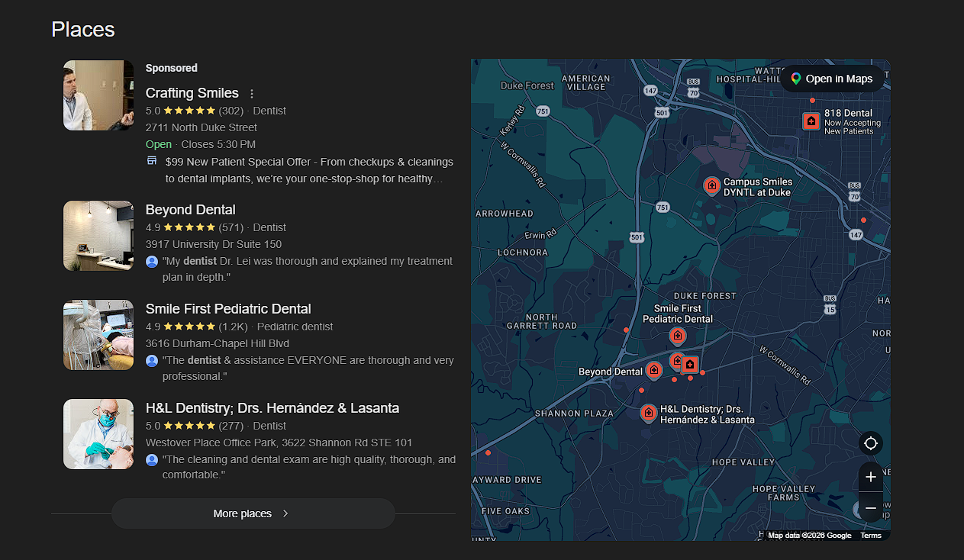Viewport: 964px width, 560px height.
Task: Click the Terms link on the map
Action: coord(871,536)
